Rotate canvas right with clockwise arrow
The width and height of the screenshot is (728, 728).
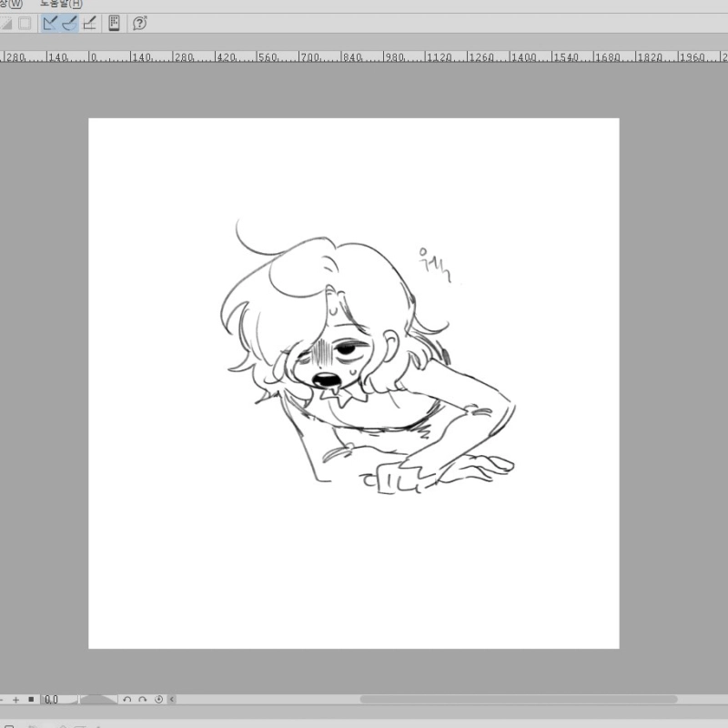143,700
